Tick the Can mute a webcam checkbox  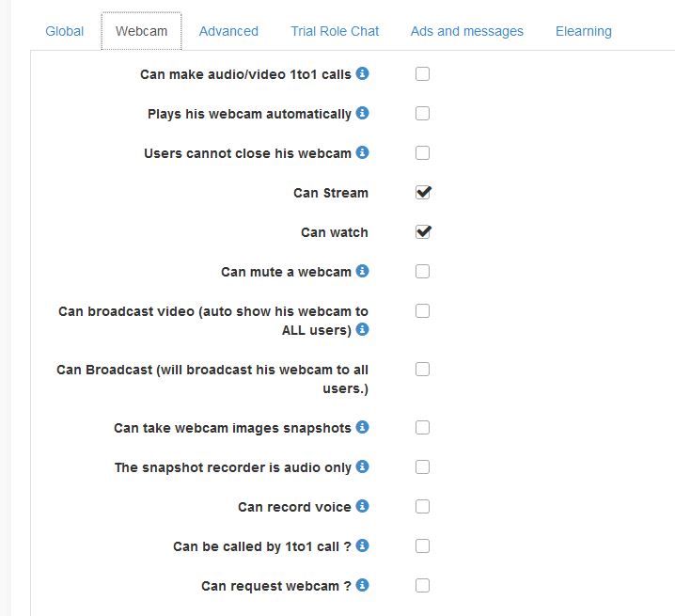(x=423, y=272)
